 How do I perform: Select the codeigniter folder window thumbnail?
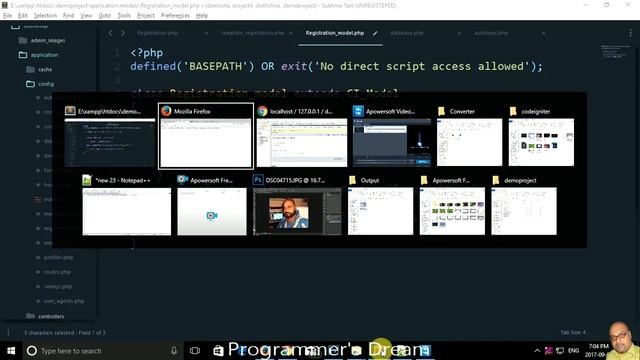[541, 142]
